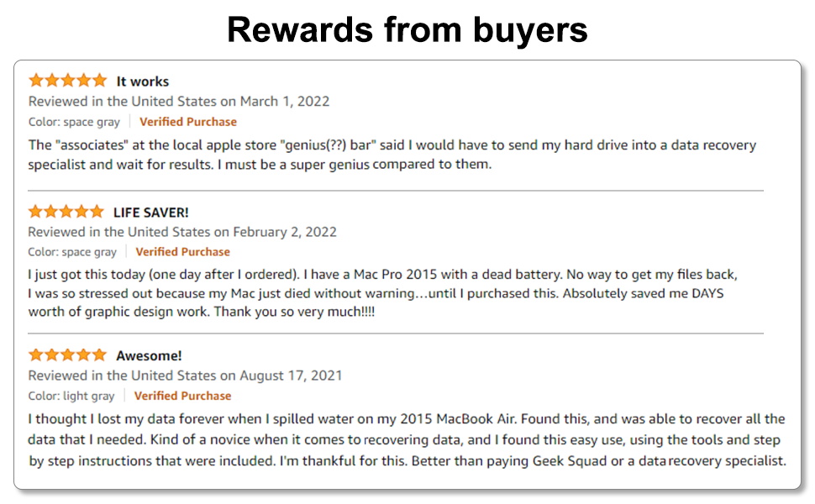
Task: Click Verified Purchase on the February 2 review
Action: (x=182, y=252)
